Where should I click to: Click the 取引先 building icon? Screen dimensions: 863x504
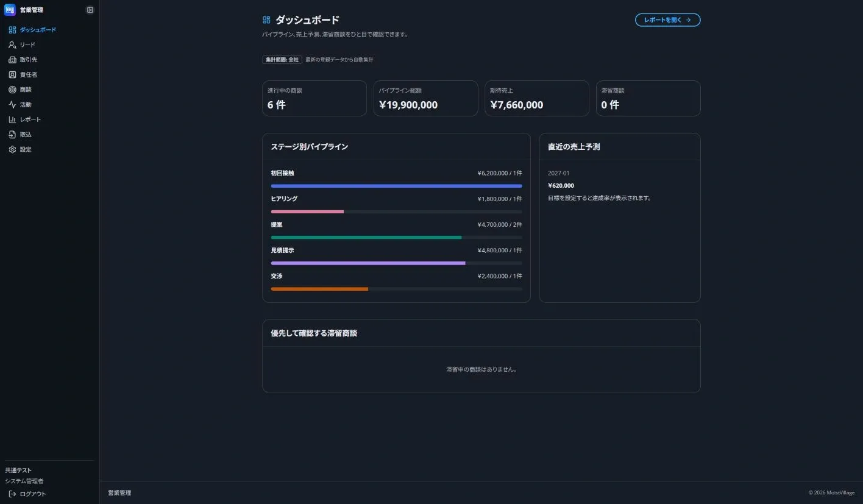point(12,60)
